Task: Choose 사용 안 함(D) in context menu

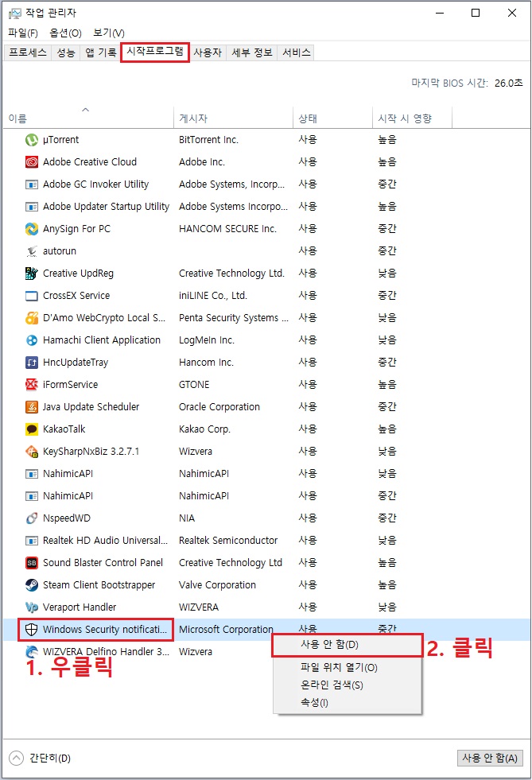Action: pyautogui.click(x=348, y=645)
